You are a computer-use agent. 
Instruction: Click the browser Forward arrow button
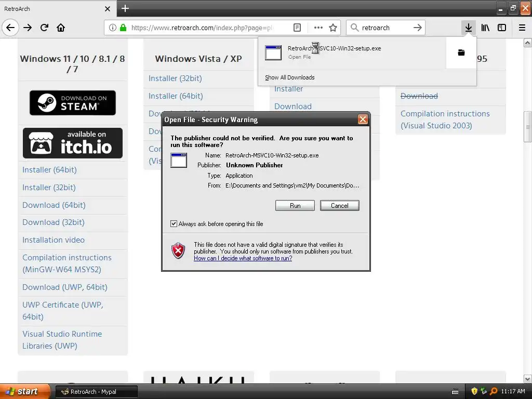28,28
